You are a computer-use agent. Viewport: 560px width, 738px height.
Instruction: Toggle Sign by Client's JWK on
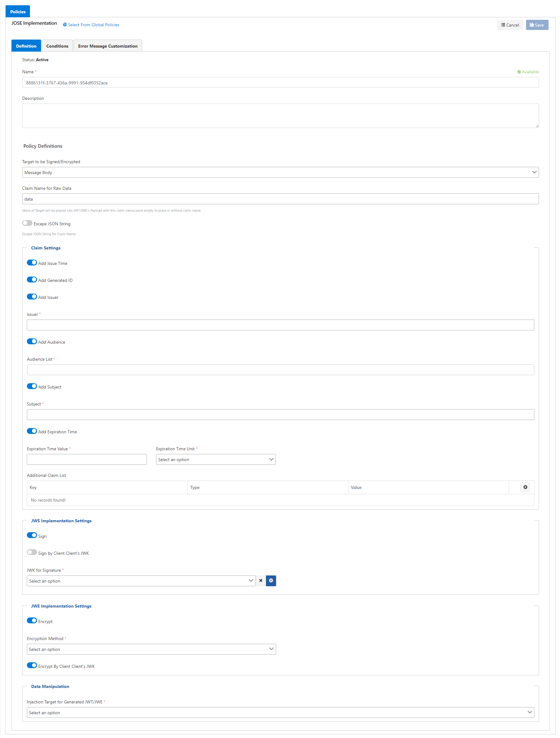[32, 552]
